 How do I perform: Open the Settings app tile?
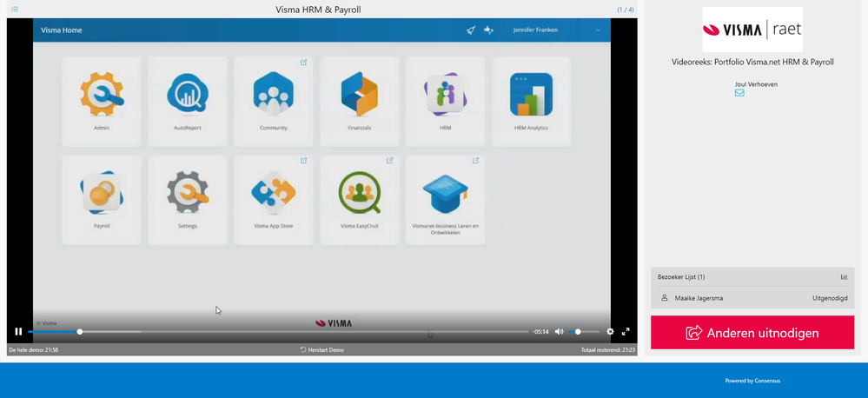(188, 200)
